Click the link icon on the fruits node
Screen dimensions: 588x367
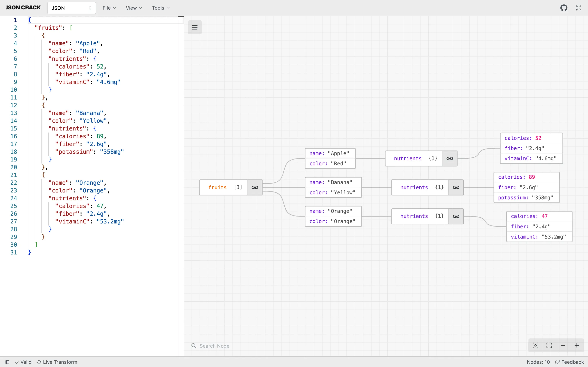(255, 187)
